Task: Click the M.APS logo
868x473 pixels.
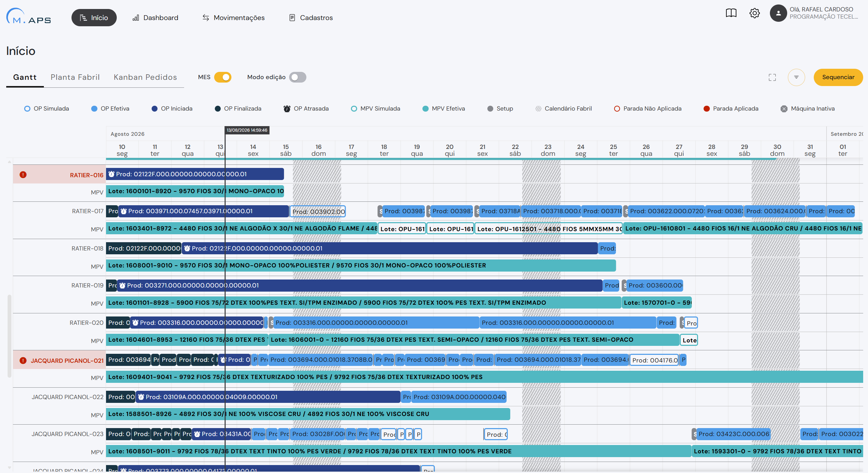Action: [28, 16]
